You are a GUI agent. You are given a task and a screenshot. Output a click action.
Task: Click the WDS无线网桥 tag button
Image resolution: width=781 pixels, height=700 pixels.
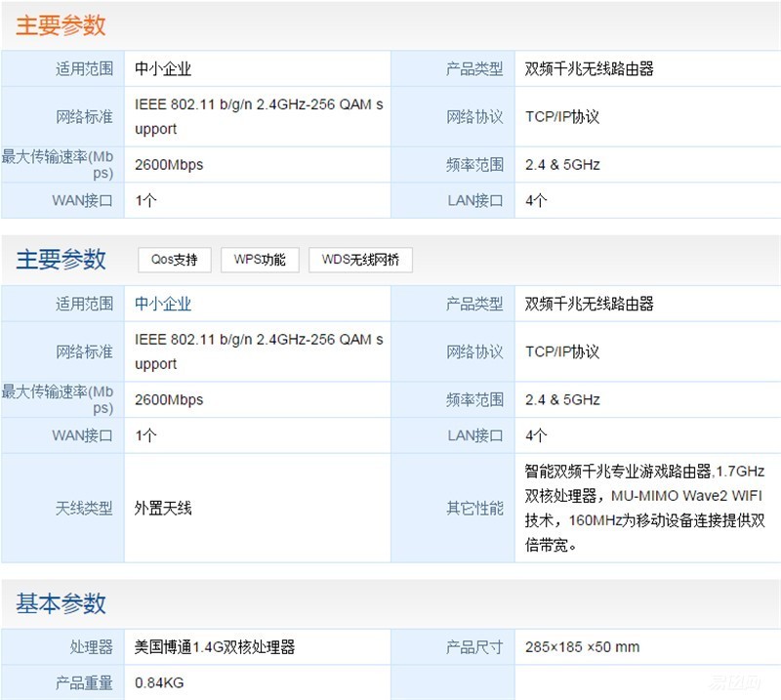[x=360, y=260]
